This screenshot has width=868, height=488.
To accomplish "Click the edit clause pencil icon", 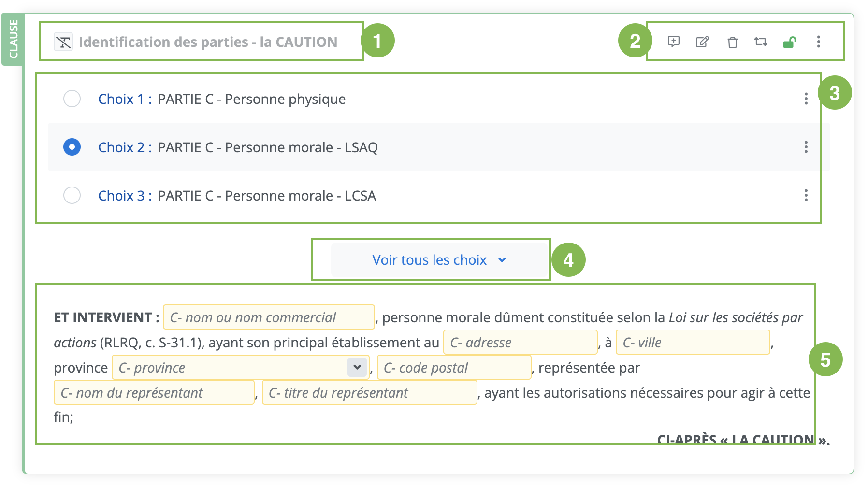I will [702, 42].
